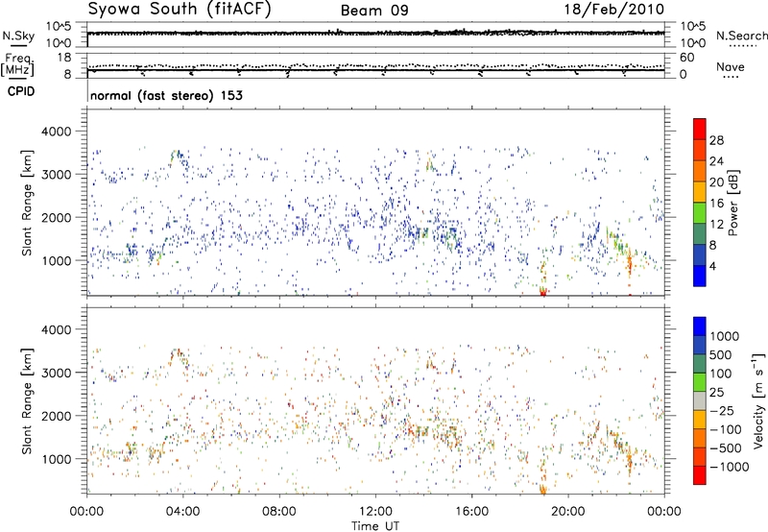The width and height of the screenshot is (768, 532).
Task: Click 'Slant Range [km]' label of power panel
Action: tap(27, 203)
